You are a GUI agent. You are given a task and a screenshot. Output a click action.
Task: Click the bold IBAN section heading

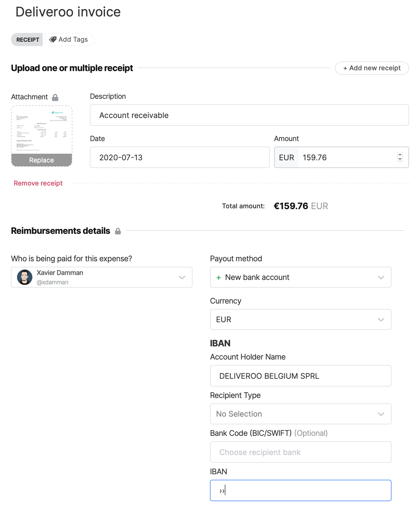tap(220, 343)
